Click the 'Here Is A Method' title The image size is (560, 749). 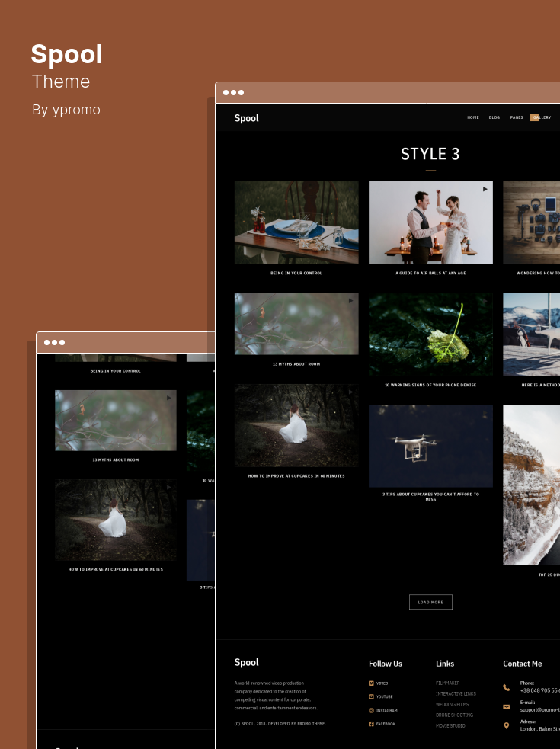click(x=540, y=385)
